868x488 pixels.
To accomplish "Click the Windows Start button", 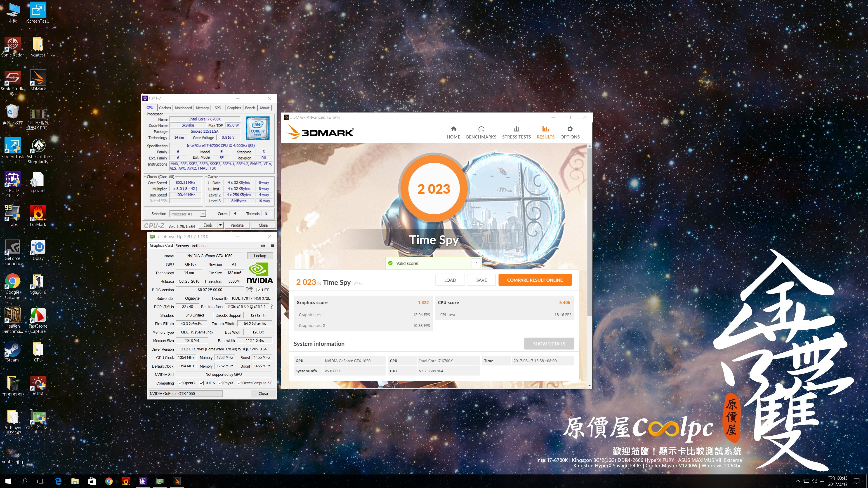I will tap(8, 481).
